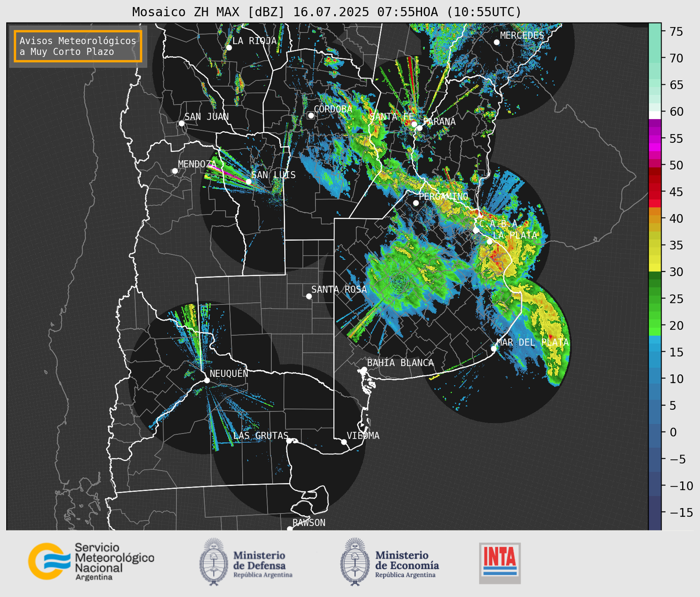Click the CÓRDOBA label text
Image resolution: width=700 pixels, height=597 pixels.
pyautogui.click(x=333, y=109)
